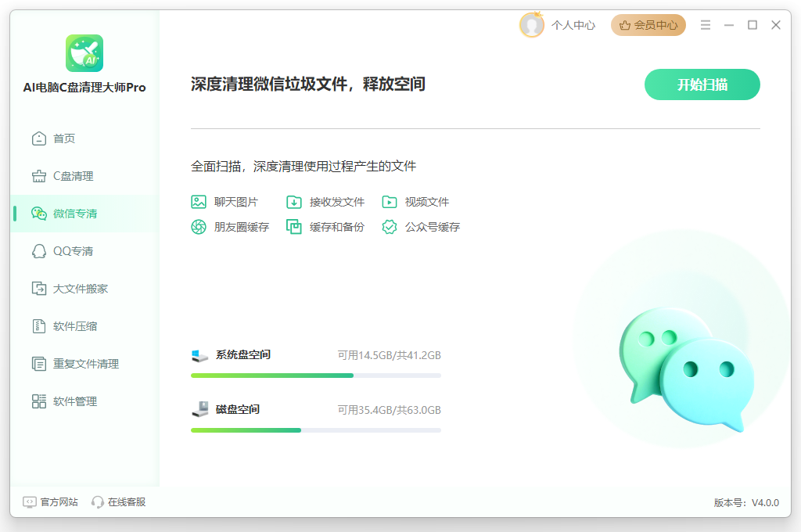801x532 pixels.
Task: Click the 可用14.5GB/共41.2GB text
Action: (390, 355)
